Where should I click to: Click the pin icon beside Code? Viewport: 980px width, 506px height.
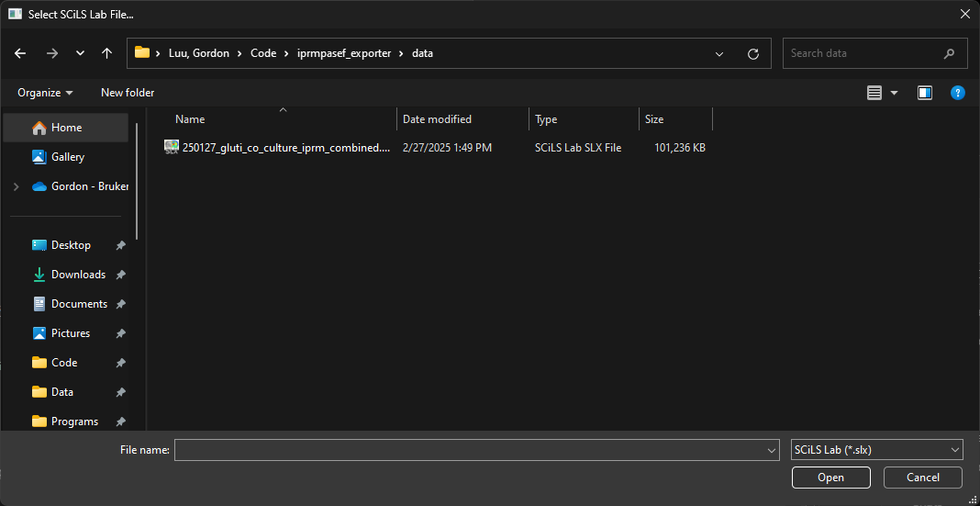120,364
